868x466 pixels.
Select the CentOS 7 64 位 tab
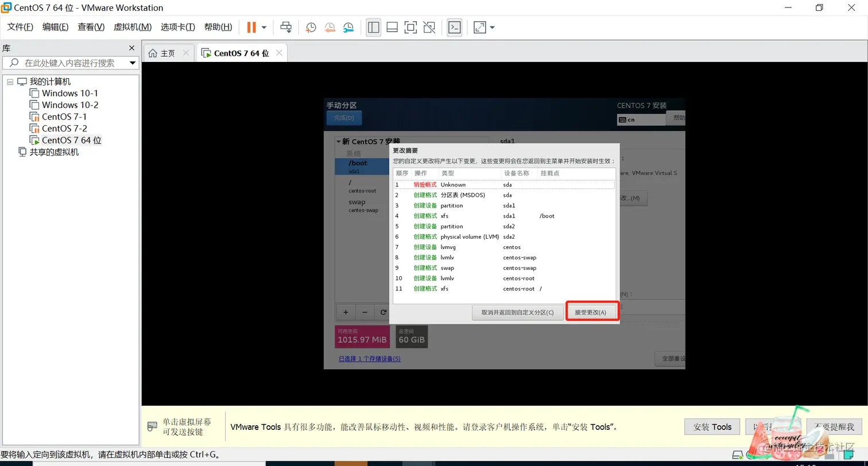241,53
